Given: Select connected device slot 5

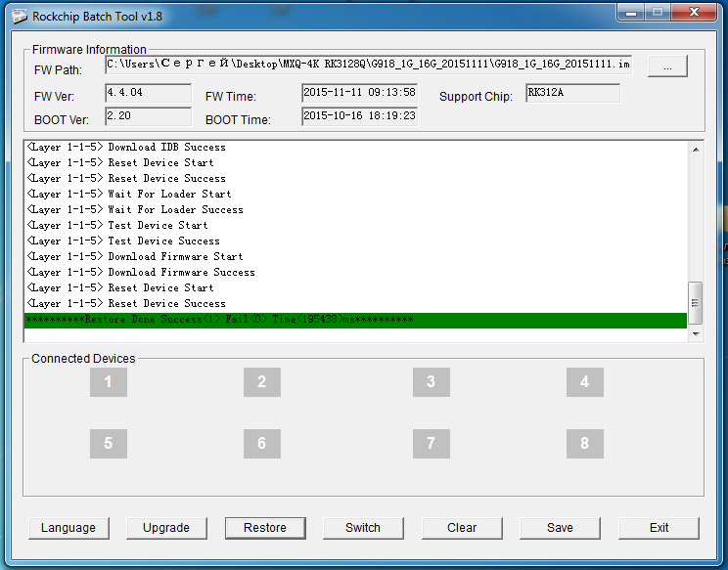Looking at the screenshot, I should coord(109,443).
